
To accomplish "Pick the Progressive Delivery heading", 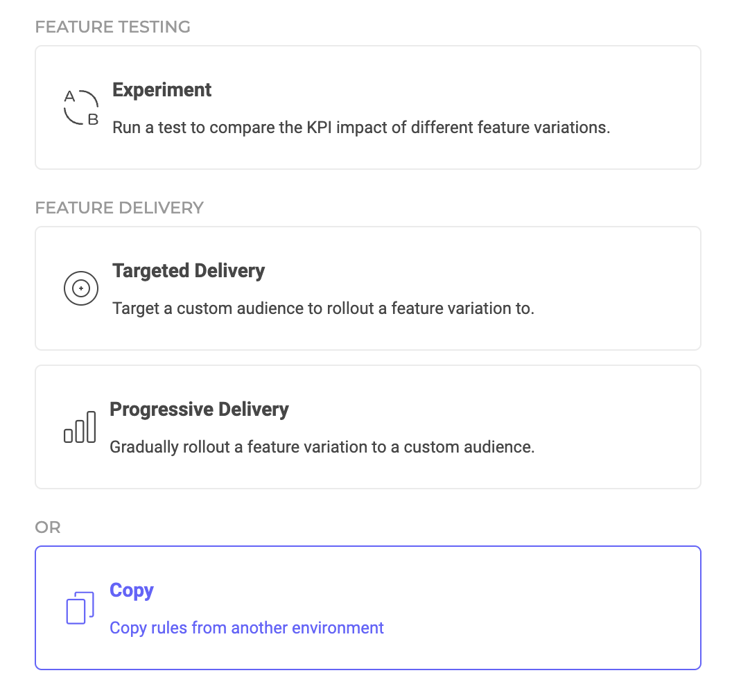I will 199,409.
